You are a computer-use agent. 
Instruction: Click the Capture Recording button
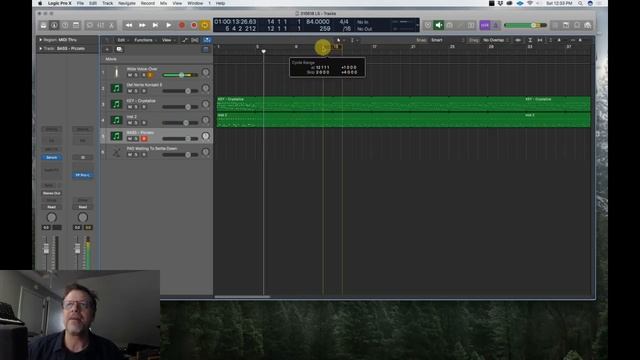(194, 25)
